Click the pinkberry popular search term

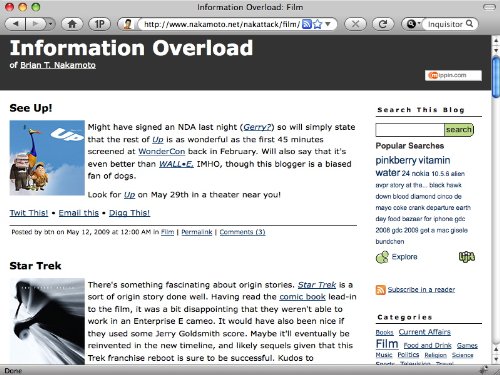(396, 160)
